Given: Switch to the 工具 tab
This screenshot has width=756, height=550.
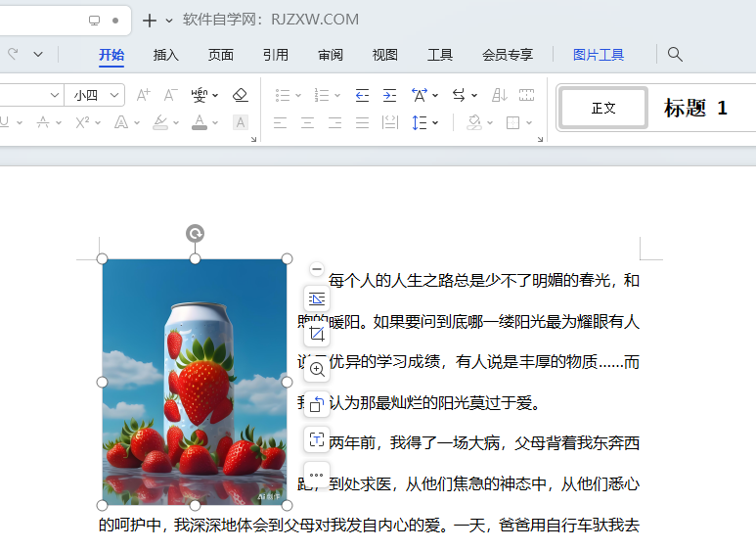Looking at the screenshot, I should 440,55.
